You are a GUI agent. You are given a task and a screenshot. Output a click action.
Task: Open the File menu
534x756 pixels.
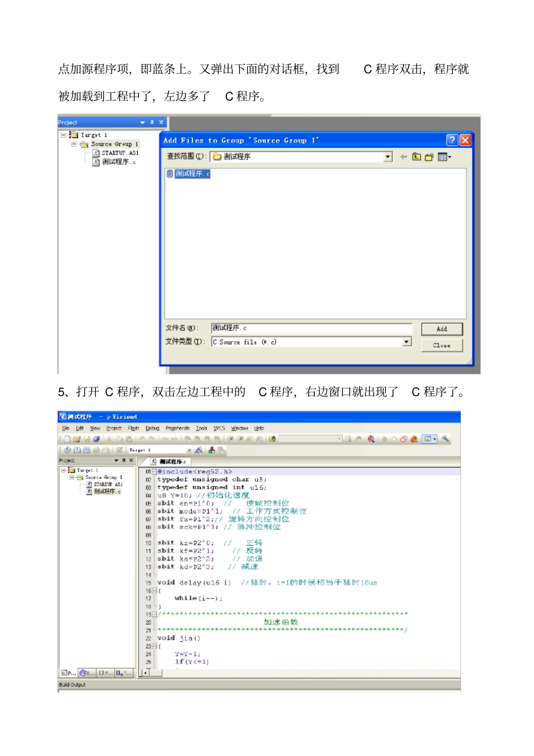(x=66, y=428)
